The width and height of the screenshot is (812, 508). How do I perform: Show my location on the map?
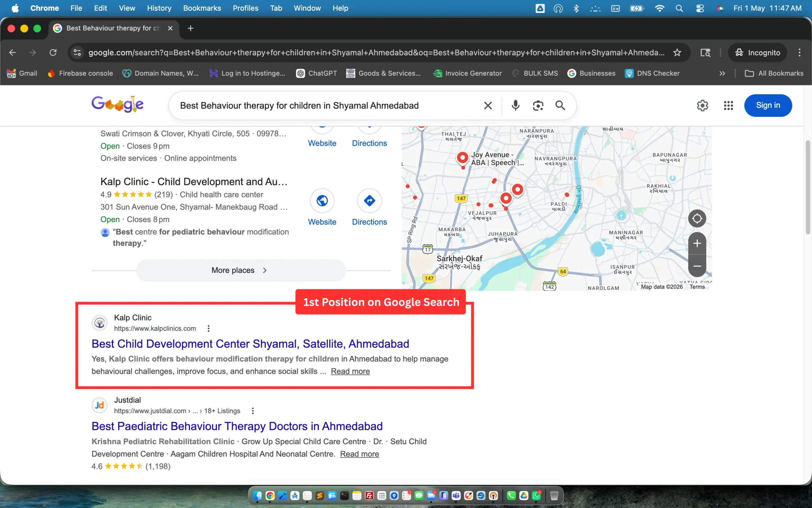[697, 218]
